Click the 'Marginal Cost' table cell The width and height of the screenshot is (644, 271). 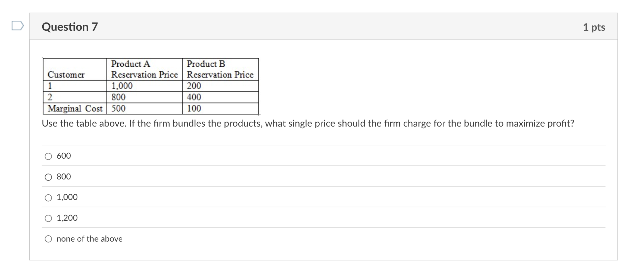coord(75,108)
